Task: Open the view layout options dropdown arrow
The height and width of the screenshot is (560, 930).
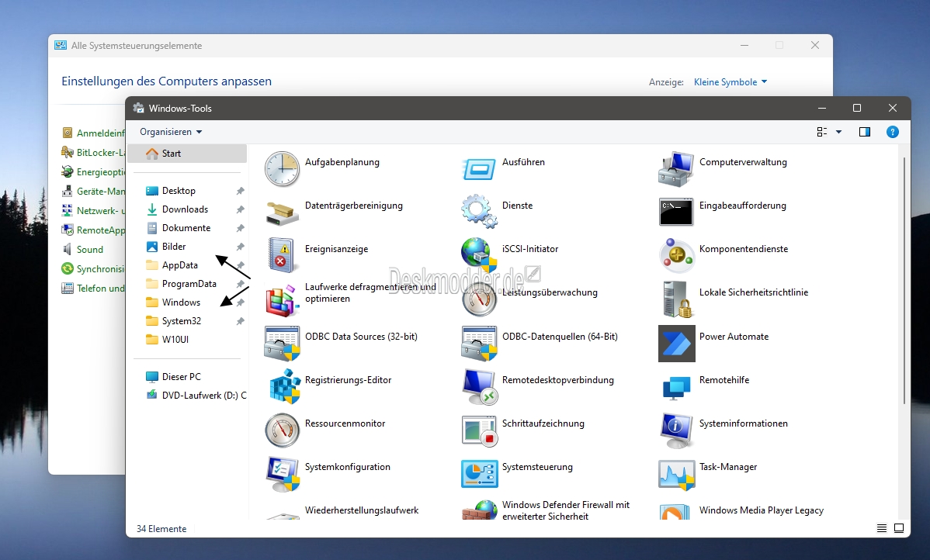Action: coord(838,132)
